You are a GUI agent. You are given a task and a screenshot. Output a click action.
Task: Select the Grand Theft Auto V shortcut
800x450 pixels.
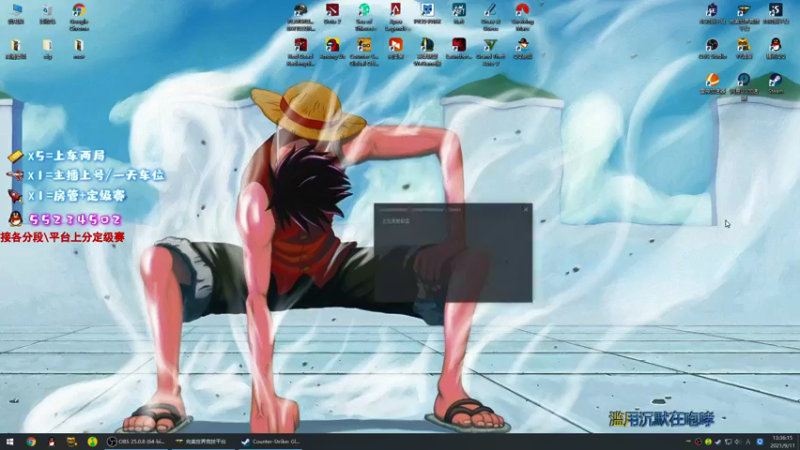(490, 52)
